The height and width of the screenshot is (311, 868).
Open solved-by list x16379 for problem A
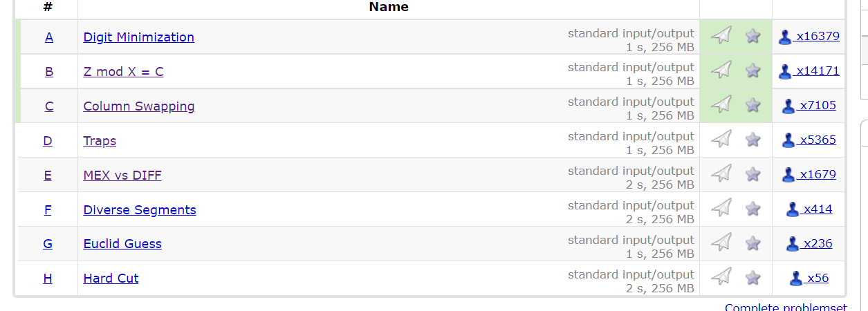(809, 37)
